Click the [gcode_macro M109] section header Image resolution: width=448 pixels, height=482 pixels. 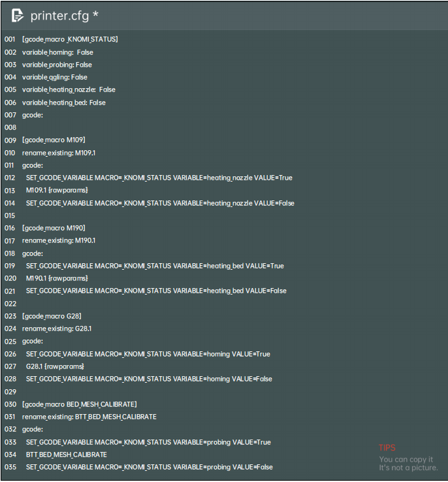click(54, 140)
